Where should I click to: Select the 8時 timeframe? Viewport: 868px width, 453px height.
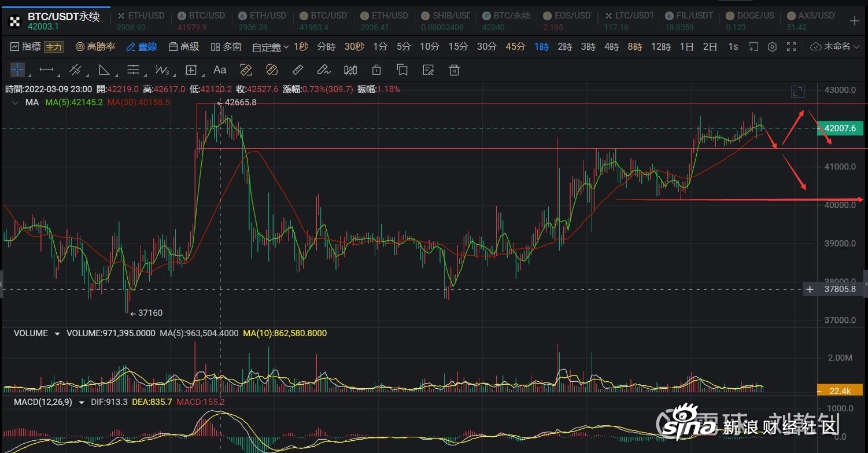click(x=635, y=46)
